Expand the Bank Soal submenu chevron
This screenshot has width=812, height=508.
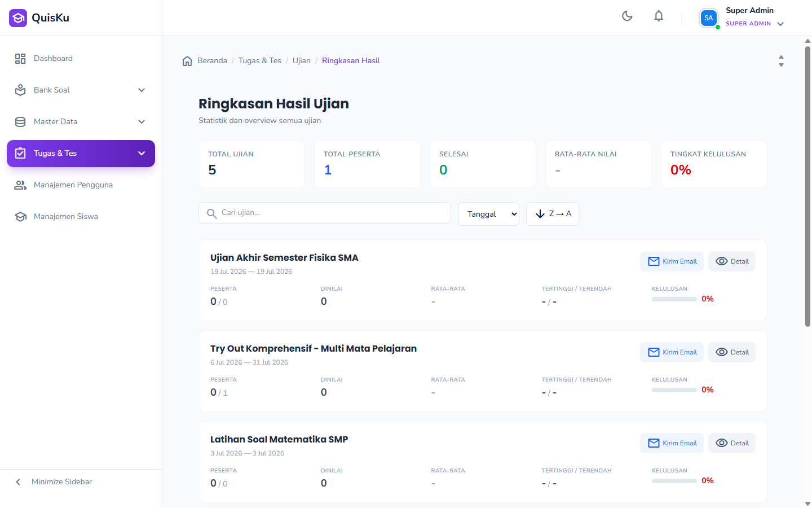tap(142, 90)
